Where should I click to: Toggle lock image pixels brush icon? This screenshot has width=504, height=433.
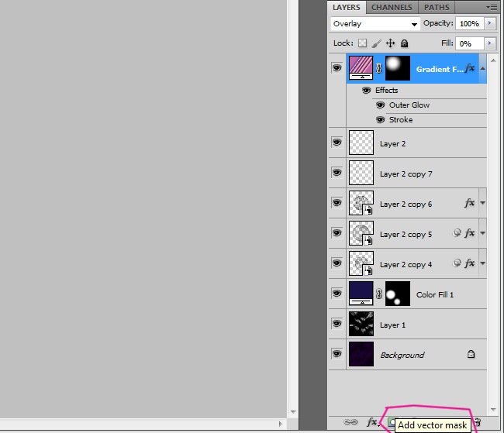coord(376,43)
